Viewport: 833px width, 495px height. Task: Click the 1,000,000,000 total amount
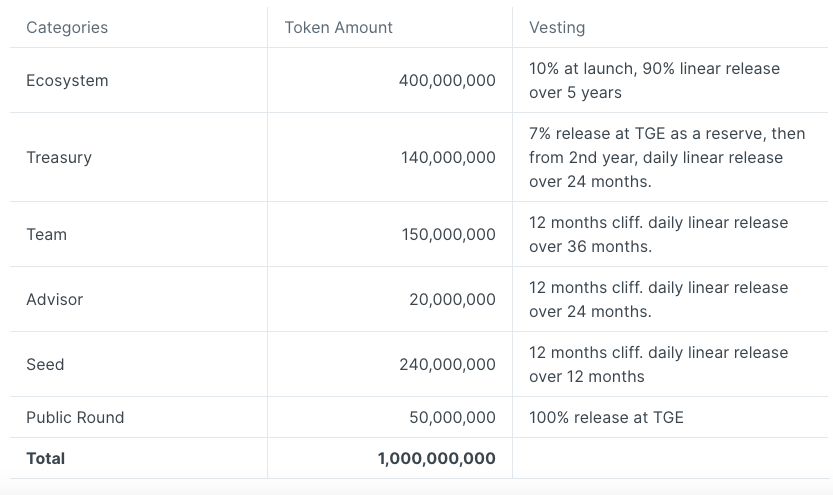click(437, 459)
